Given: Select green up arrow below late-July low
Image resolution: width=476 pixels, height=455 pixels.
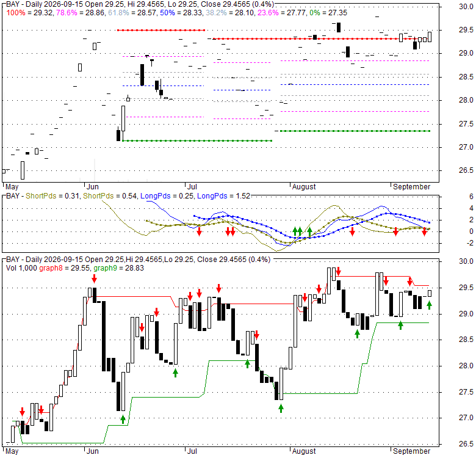Looking at the screenshot, I should [x=281, y=409].
